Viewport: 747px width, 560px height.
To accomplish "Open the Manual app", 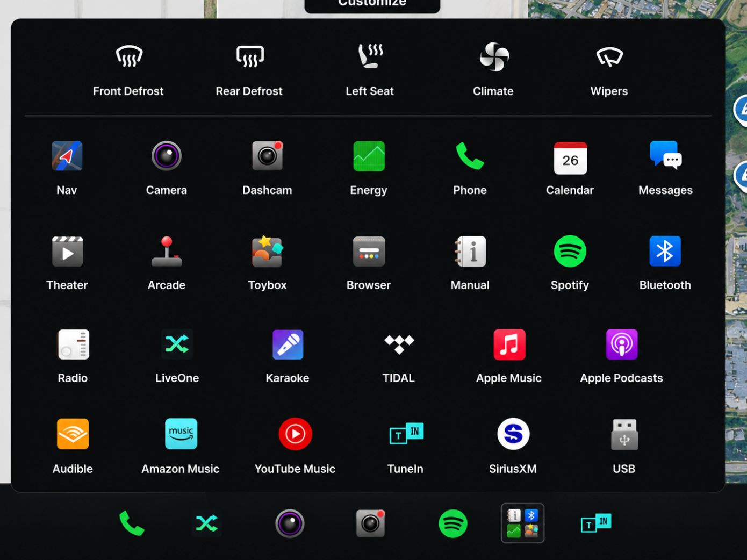I will [x=470, y=263].
